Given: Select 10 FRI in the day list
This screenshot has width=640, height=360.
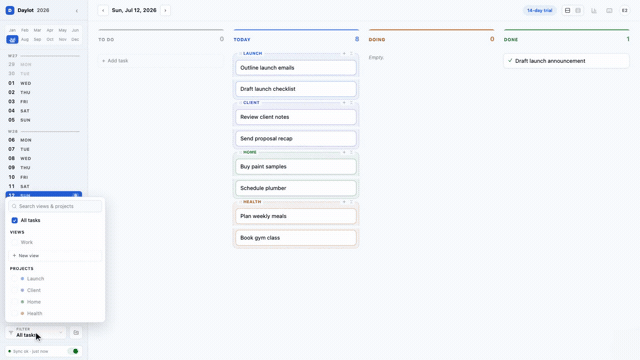Looking at the screenshot, I should point(43,177).
